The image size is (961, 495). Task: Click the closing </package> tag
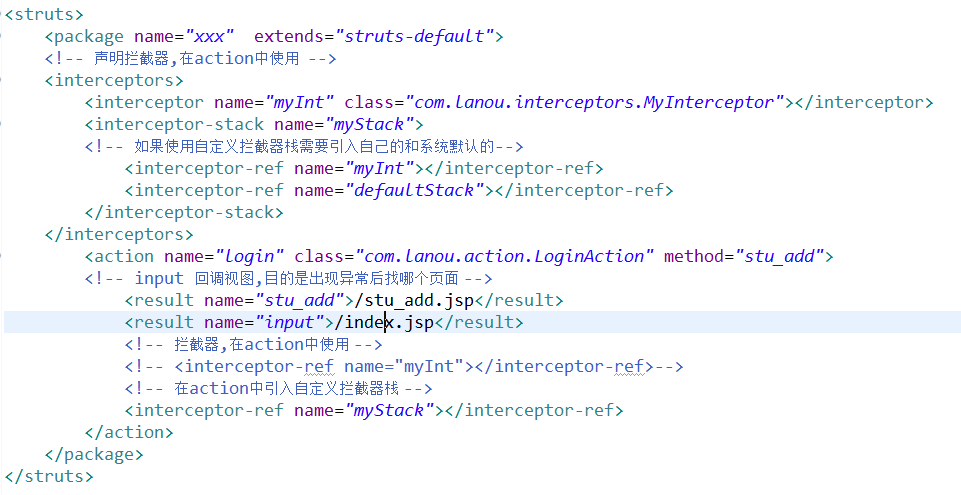(94, 455)
